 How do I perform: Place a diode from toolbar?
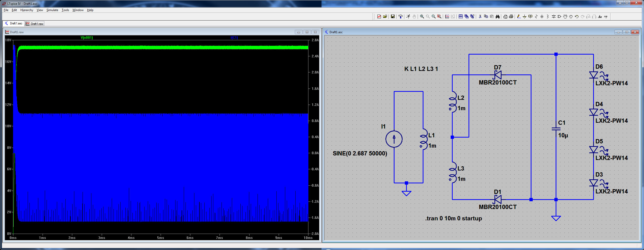pyautogui.click(x=554, y=17)
